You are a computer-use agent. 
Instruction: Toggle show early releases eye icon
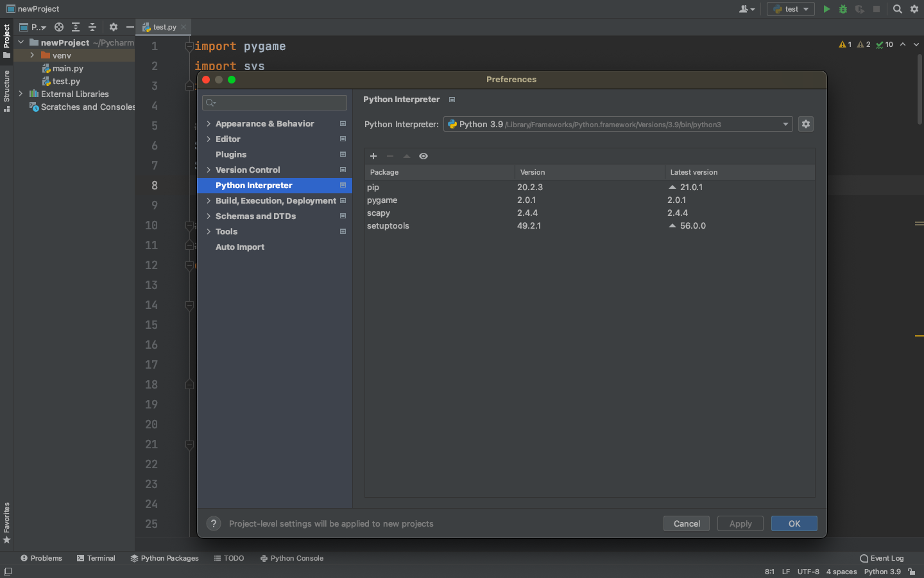[x=424, y=156]
